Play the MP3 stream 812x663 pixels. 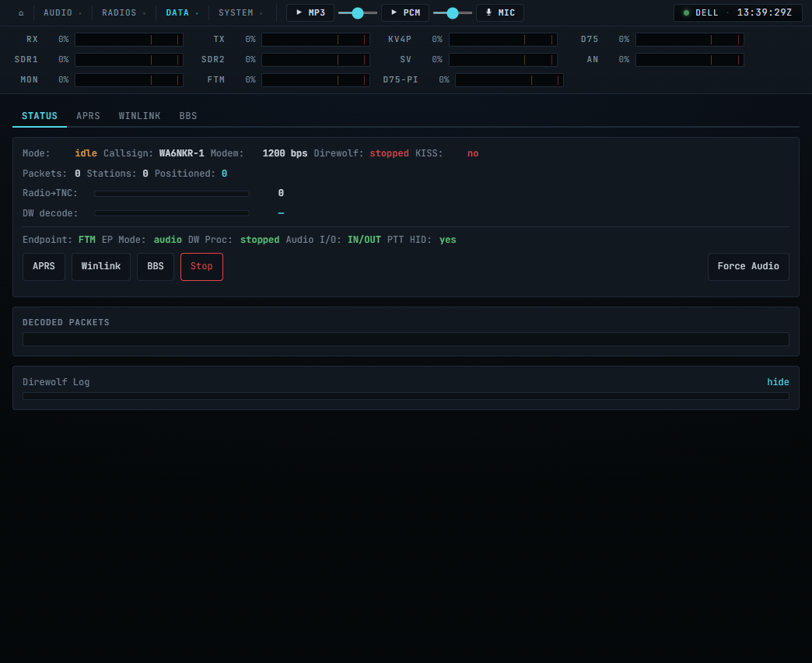pos(310,13)
